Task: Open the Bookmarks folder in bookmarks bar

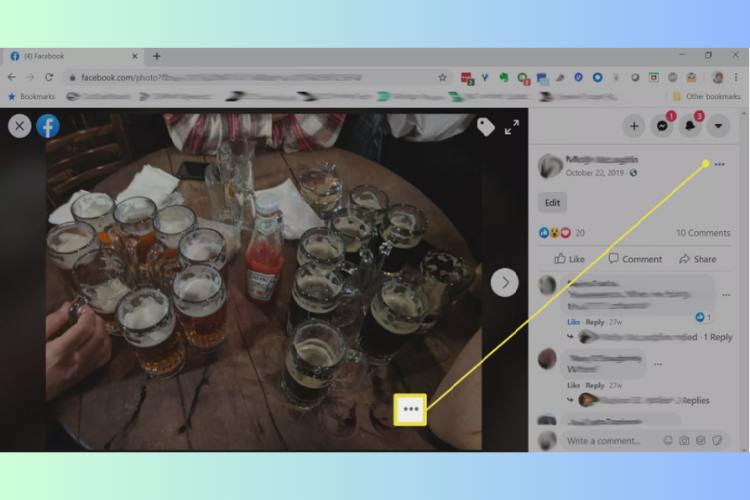Action: [31, 97]
